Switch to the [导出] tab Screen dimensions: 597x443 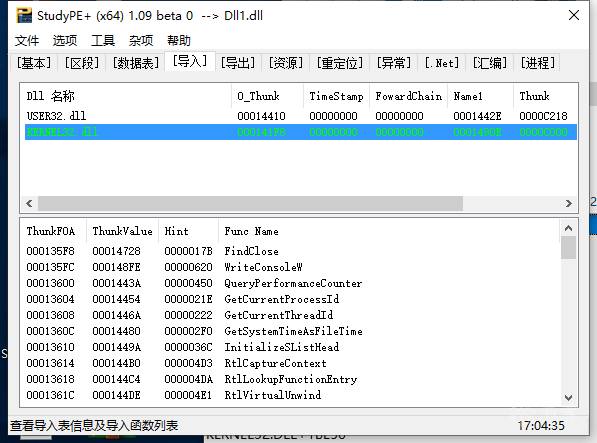click(238, 63)
